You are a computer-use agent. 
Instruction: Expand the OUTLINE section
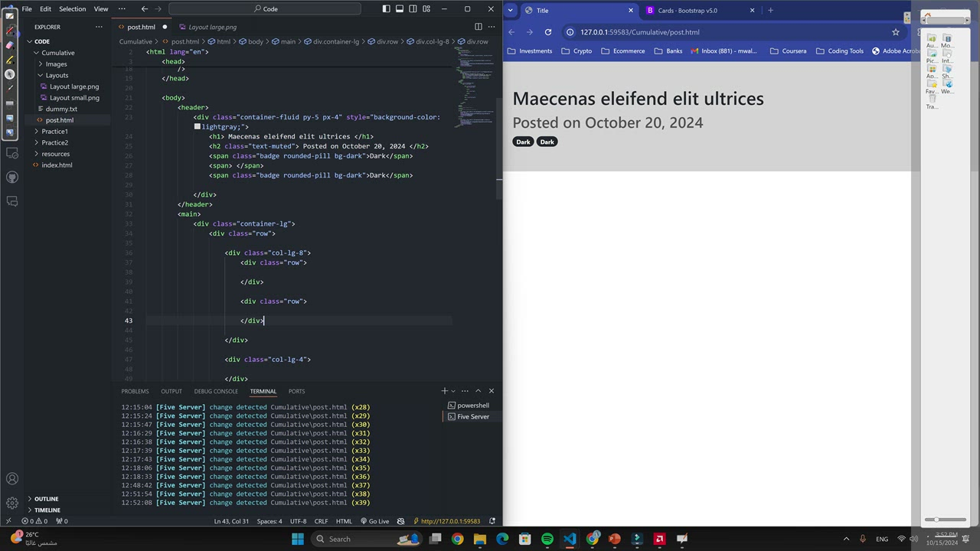pyautogui.click(x=46, y=499)
